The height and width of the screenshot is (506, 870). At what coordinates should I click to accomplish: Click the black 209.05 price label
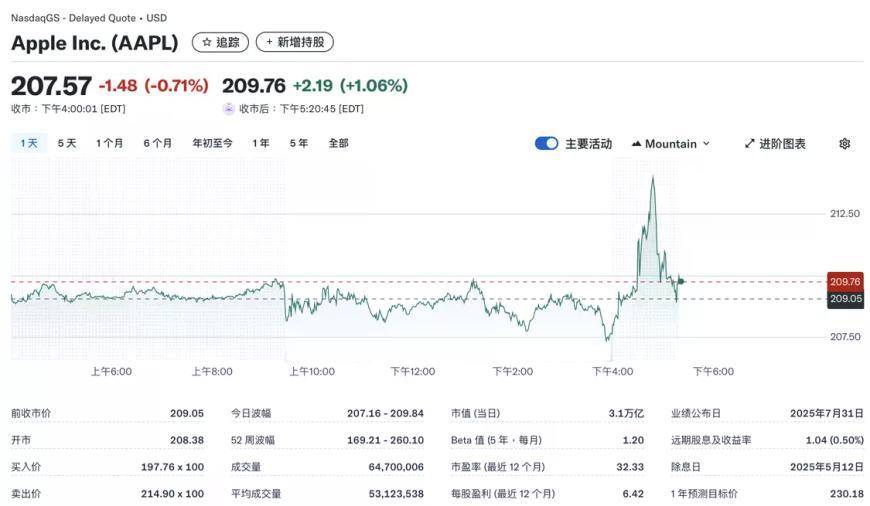(845, 298)
